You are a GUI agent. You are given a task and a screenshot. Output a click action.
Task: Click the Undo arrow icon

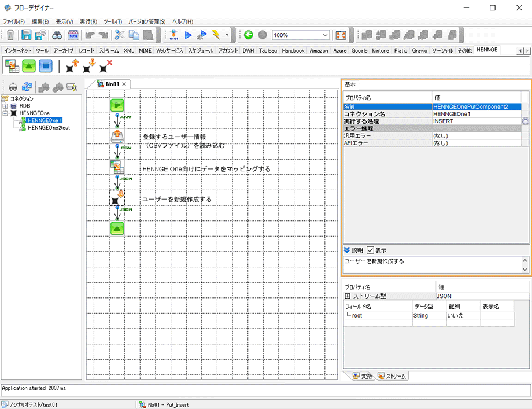(90, 35)
